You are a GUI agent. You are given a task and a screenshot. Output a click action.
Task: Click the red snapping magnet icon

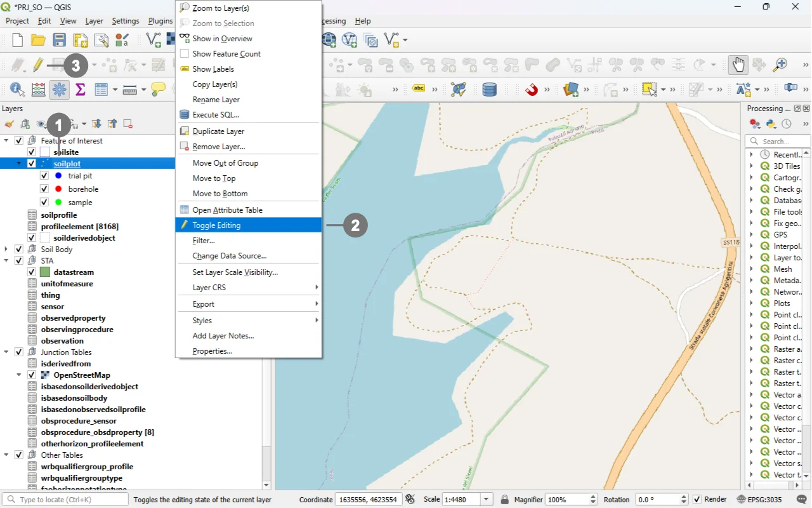(532, 90)
